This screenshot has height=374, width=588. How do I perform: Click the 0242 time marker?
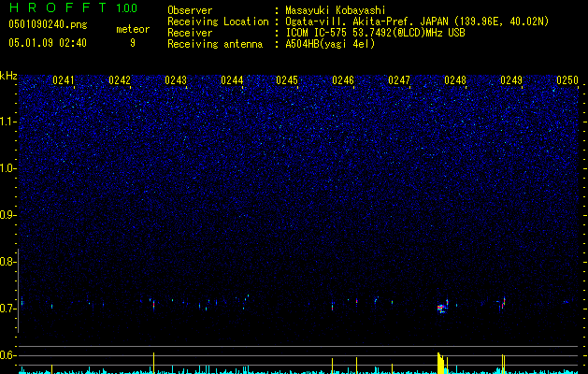pos(120,80)
